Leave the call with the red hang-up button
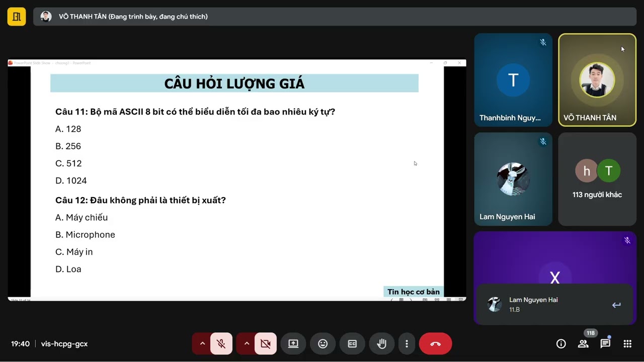Image resolution: width=644 pixels, height=362 pixels. pos(436,344)
